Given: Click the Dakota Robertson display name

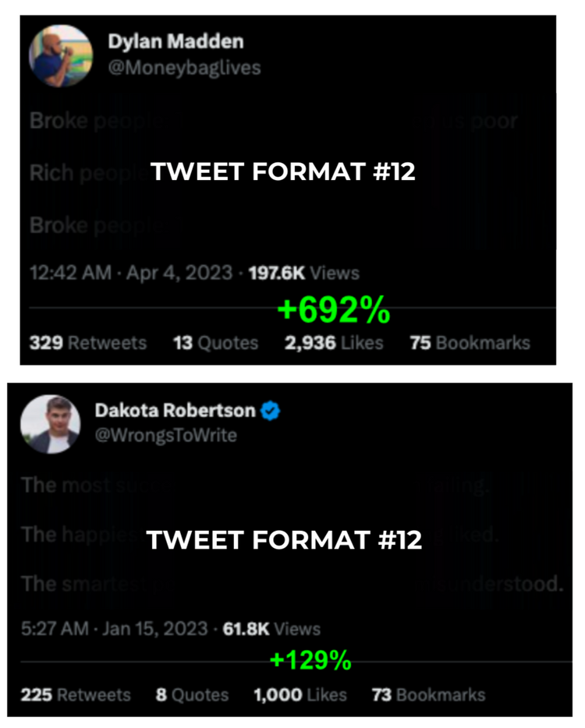Looking at the screenshot, I should (175, 411).
